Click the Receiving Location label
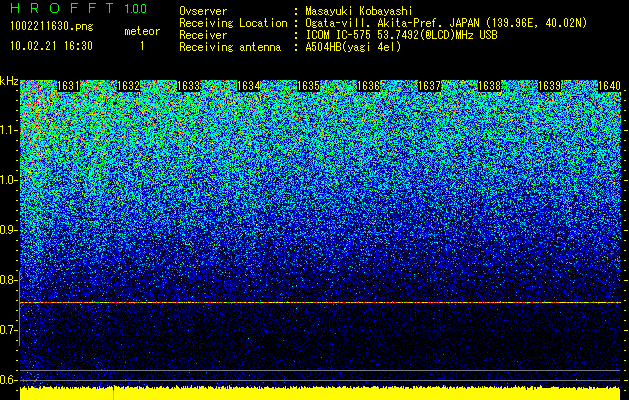 (x=233, y=23)
